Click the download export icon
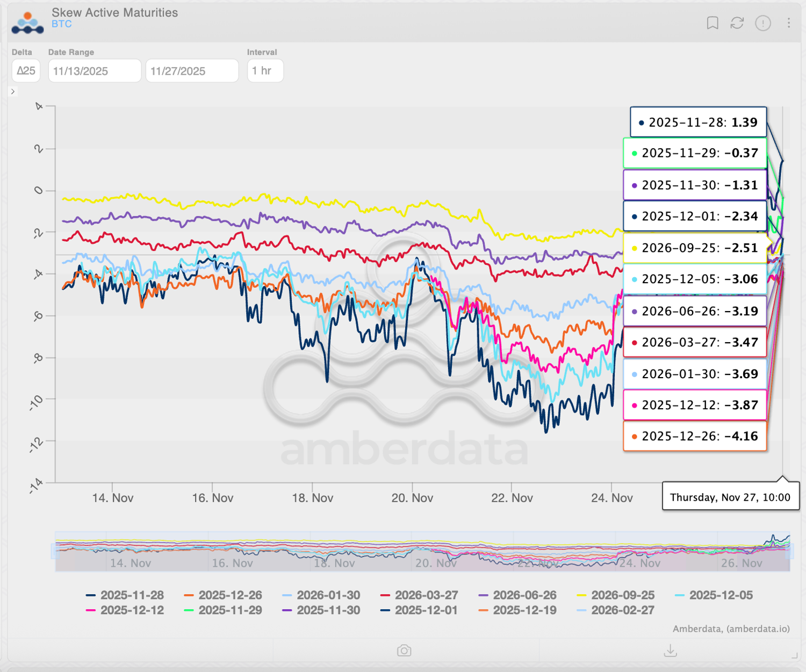 [672, 651]
